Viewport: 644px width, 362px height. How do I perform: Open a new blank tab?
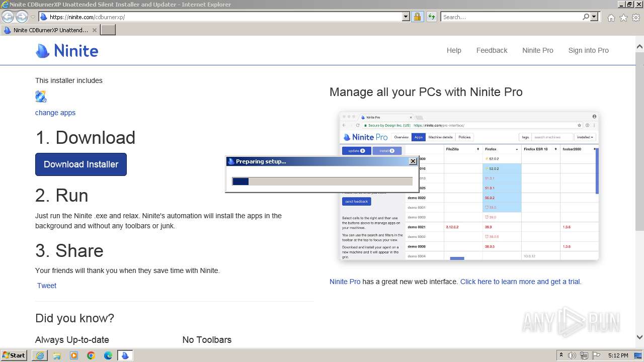coord(108,30)
